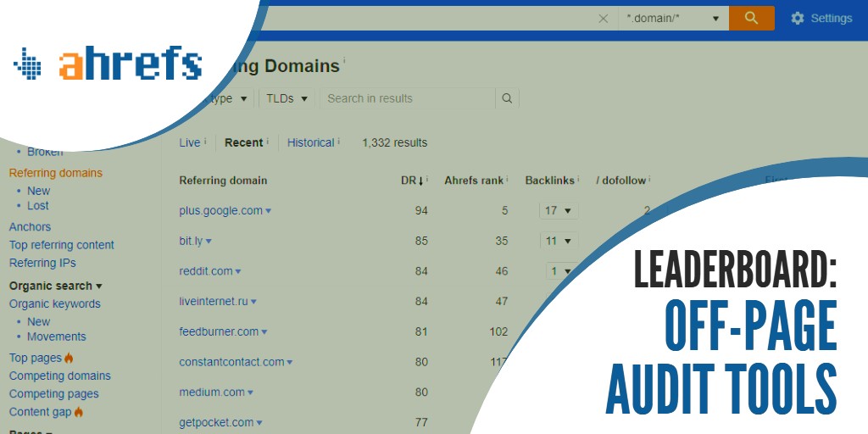
Task: Open the Content gap report link
Action: pyautogui.click(x=41, y=412)
